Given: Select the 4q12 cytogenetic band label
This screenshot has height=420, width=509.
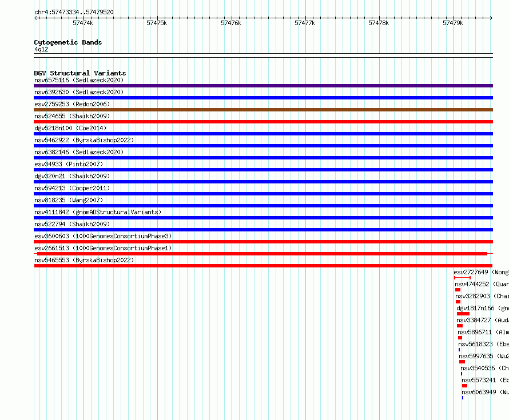Looking at the screenshot, I should pyautogui.click(x=41, y=49).
